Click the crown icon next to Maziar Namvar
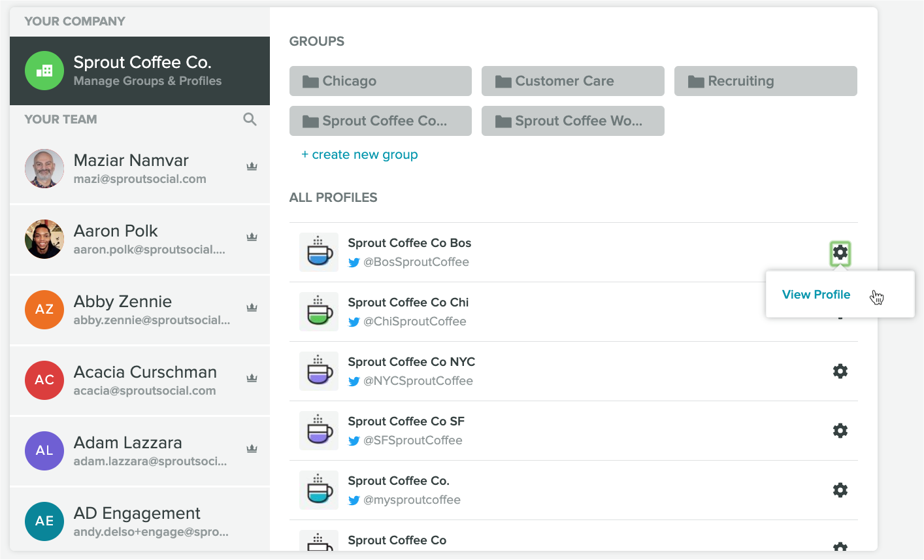Screen dimensions: 924x560 click(252, 167)
